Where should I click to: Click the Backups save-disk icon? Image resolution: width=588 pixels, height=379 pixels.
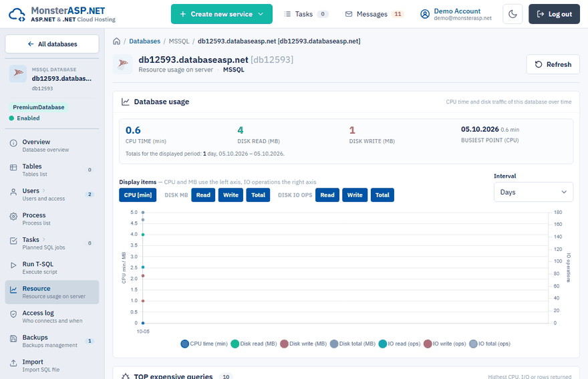point(13,338)
